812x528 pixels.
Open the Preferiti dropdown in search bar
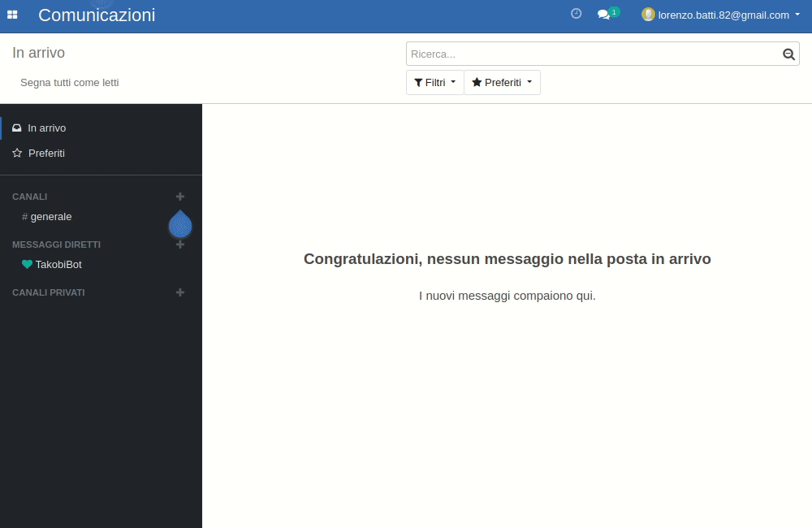pyautogui.click(x=502, y=82)
